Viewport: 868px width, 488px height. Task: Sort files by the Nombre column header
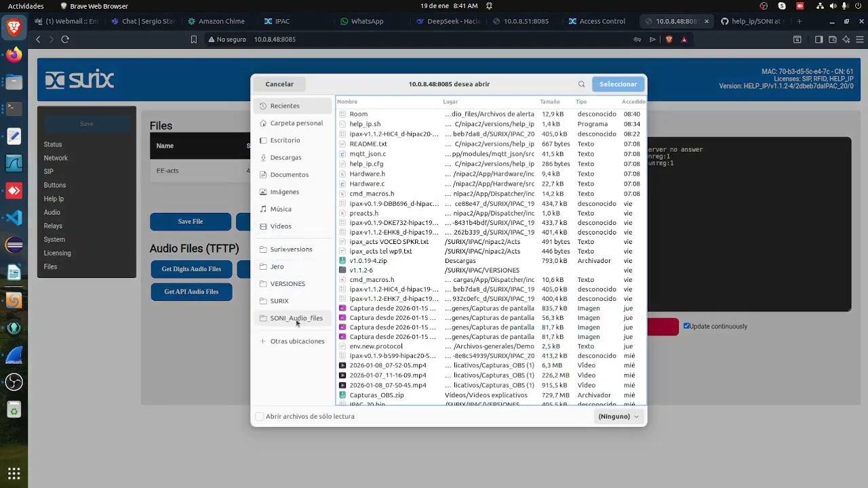click(x=347, y=102)
